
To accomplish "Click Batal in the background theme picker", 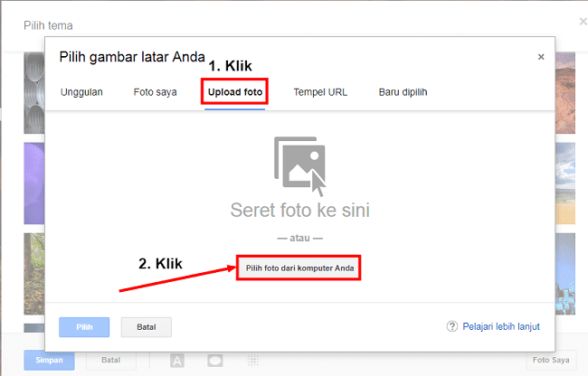I will coord(111,361).
